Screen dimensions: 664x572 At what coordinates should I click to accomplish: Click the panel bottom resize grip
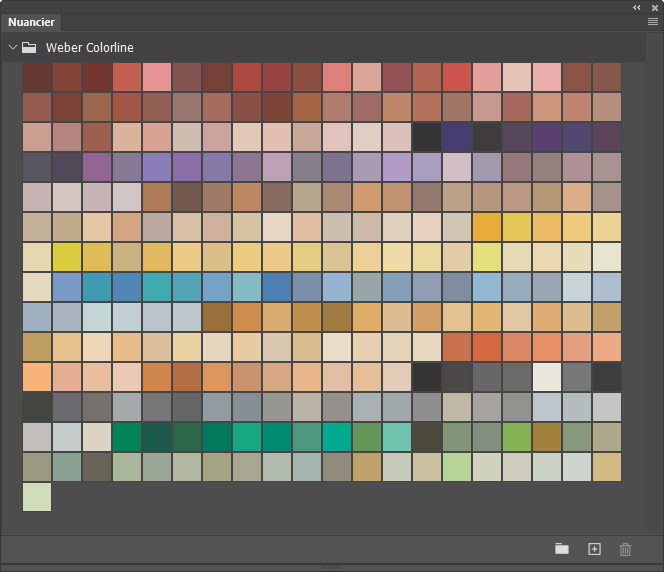(x=332, y=567)
